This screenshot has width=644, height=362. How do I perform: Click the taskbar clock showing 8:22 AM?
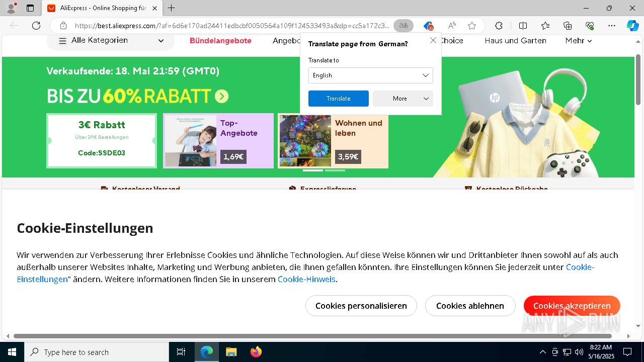tap(601, 352)
